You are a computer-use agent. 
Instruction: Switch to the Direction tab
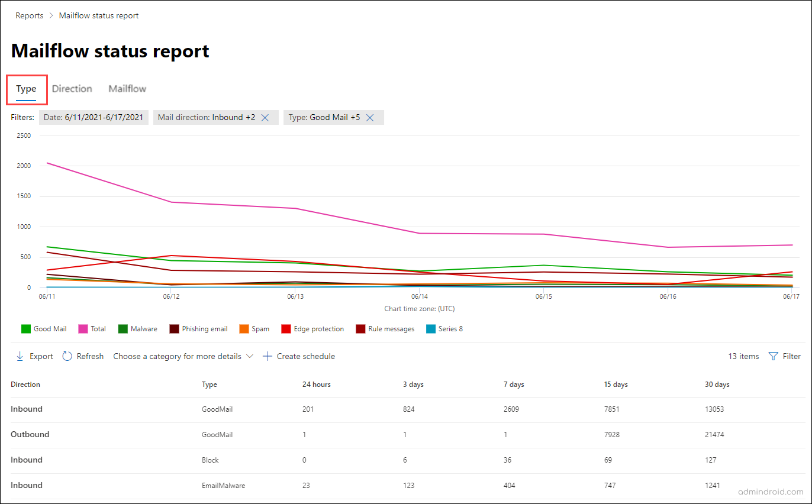[72, 88]
